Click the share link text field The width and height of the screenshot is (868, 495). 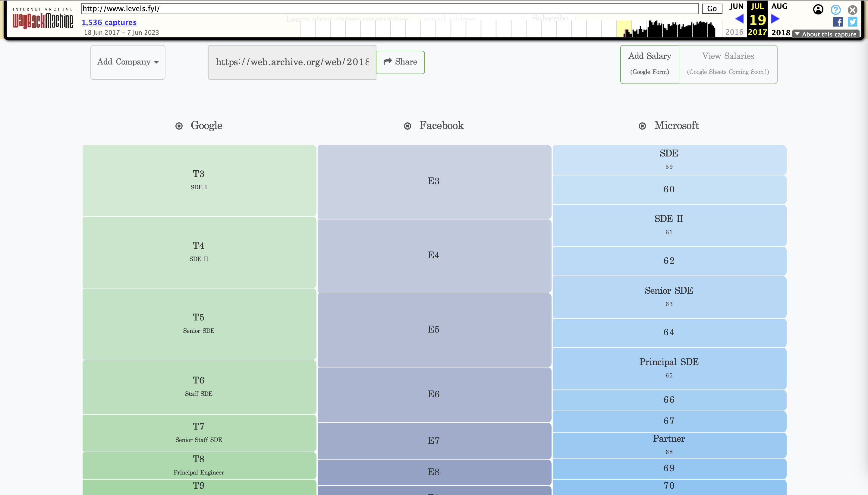point(292,62)
